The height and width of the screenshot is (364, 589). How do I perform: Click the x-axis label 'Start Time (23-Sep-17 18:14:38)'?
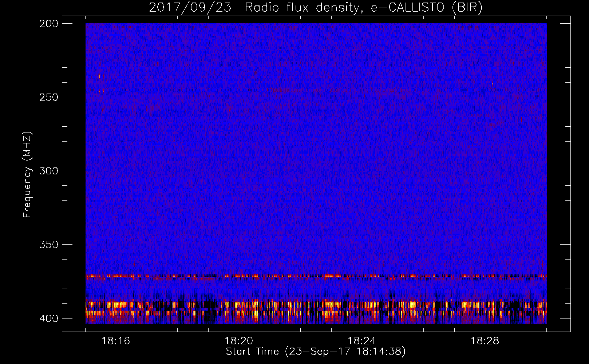click(x=316, y=352)
